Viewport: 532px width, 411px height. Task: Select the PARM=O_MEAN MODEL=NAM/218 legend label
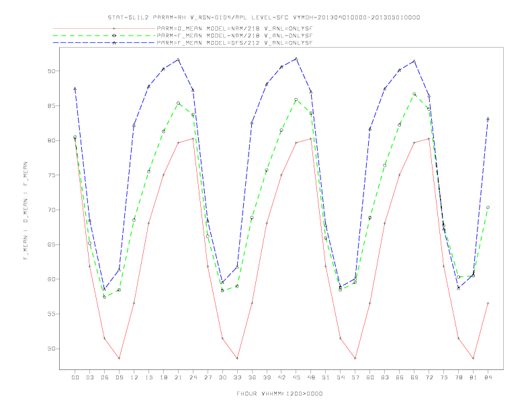point(234,28)
